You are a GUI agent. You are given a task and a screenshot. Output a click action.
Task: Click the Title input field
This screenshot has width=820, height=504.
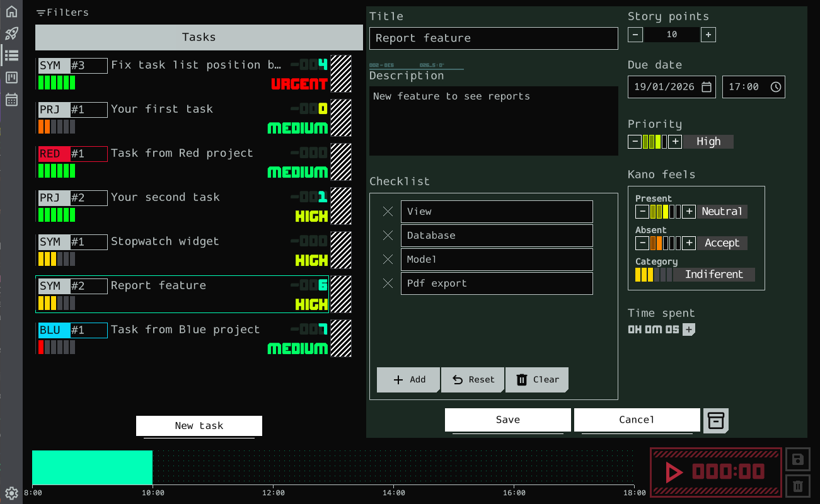tap(493, 38)
